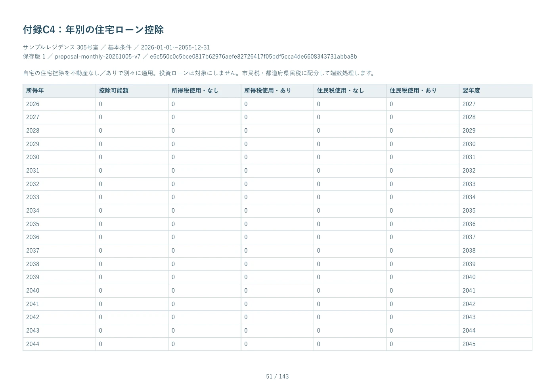Click the date range 2026-01-01〜2055-12-31
555x392 pixels.
tap(175, 48)
